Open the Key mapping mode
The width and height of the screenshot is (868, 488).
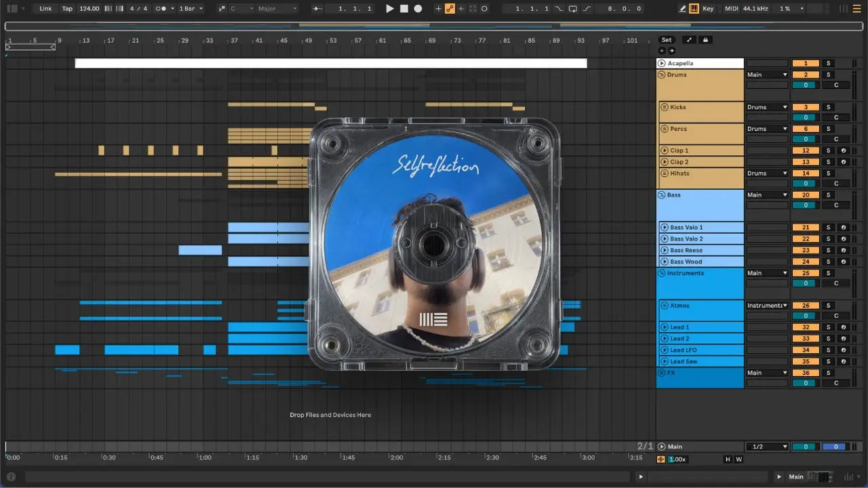708,9
